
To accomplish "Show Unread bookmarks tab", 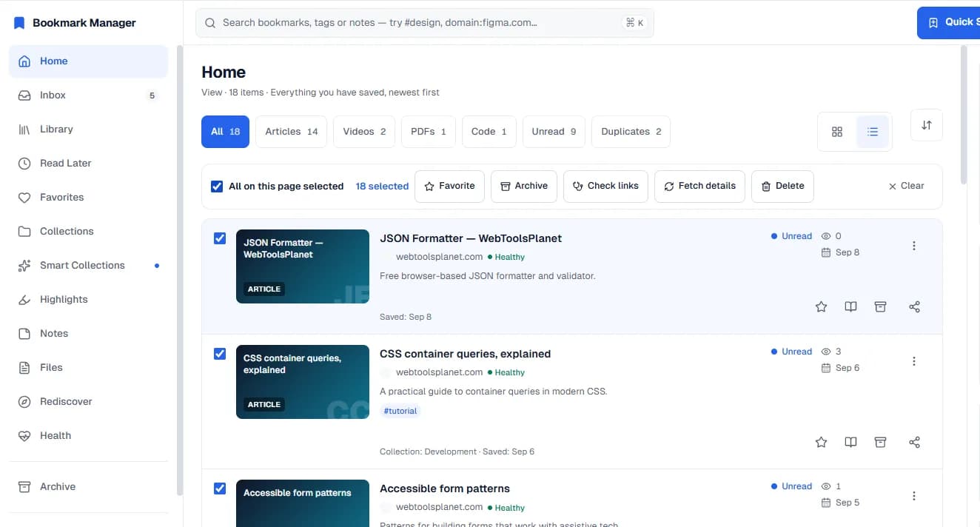I will pyautogui.click(x=554, y=132).
